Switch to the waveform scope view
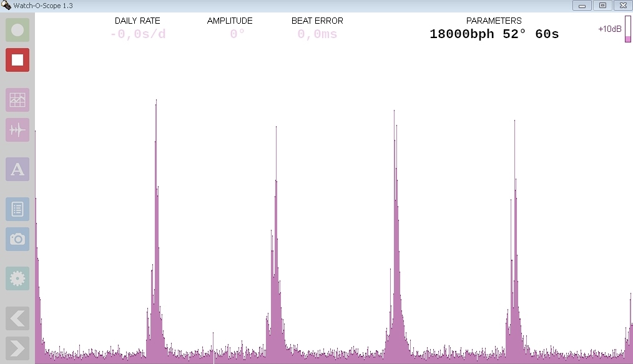Viewport: 633px width, 364px height. tap(17, 130)
